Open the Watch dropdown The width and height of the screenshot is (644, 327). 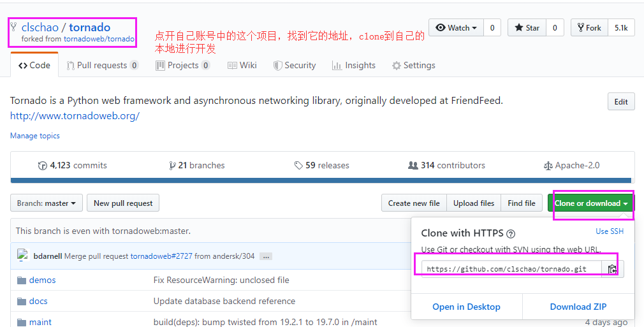[x=457, y=27]
